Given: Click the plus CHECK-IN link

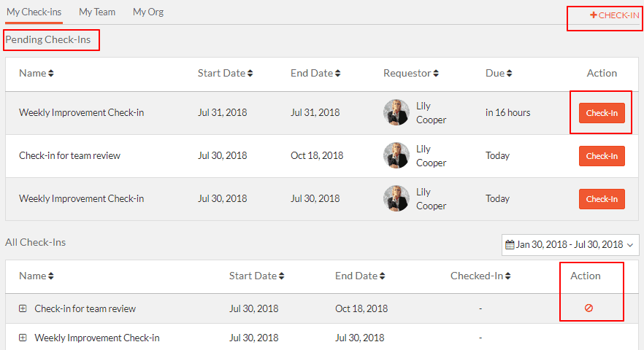Looking at the screenshot, I should 615,15.
